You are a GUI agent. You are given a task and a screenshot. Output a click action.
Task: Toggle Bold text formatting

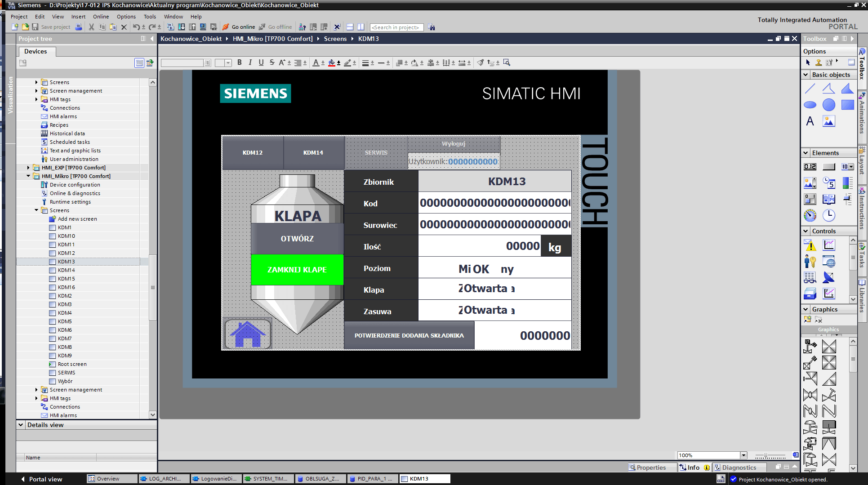(x=239, y=62)
